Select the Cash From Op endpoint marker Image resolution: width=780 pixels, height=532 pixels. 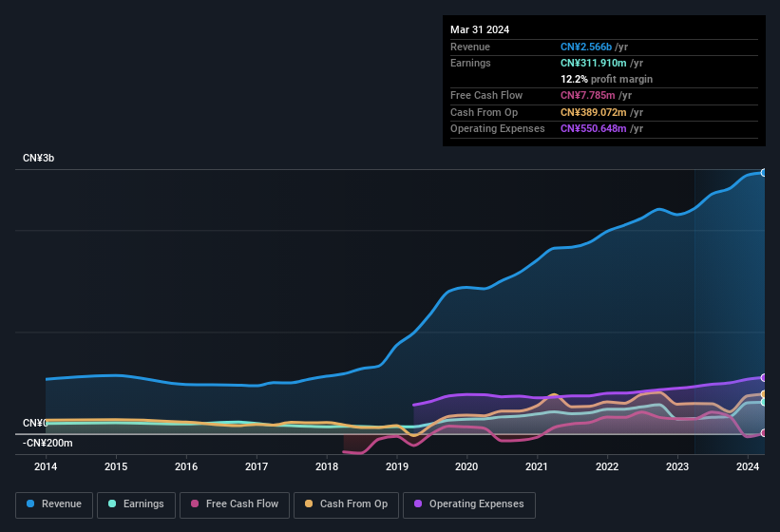point(764,394)
